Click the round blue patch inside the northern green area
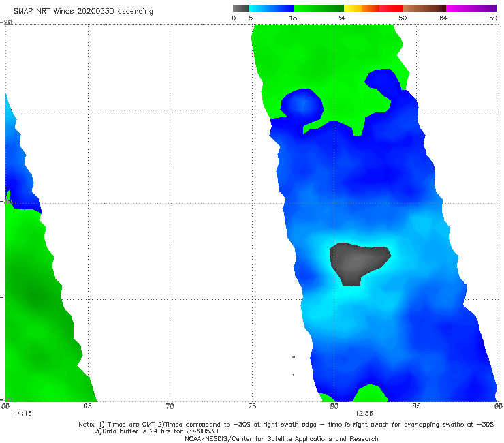The width and height of the screenshot is (504, 443). 302,104
